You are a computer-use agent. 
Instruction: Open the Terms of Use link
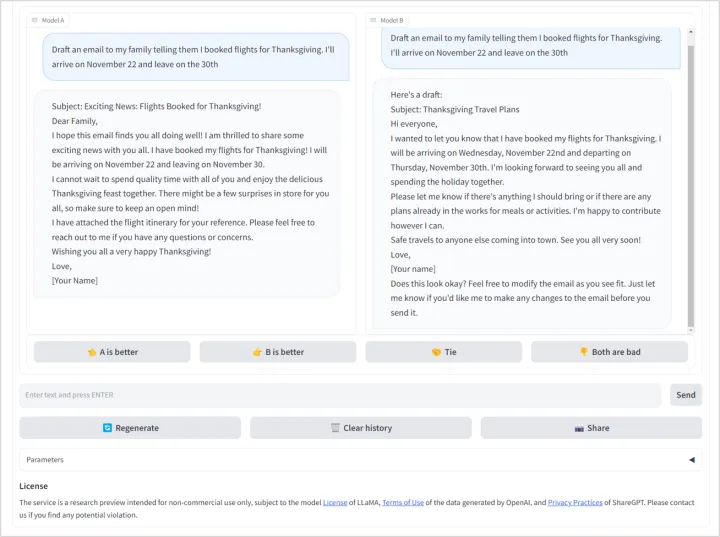tap(403, 503)
